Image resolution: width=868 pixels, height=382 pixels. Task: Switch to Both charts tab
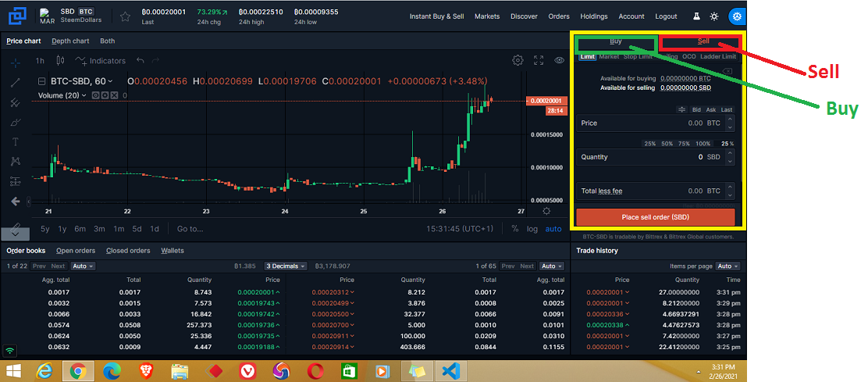(108, 41)
